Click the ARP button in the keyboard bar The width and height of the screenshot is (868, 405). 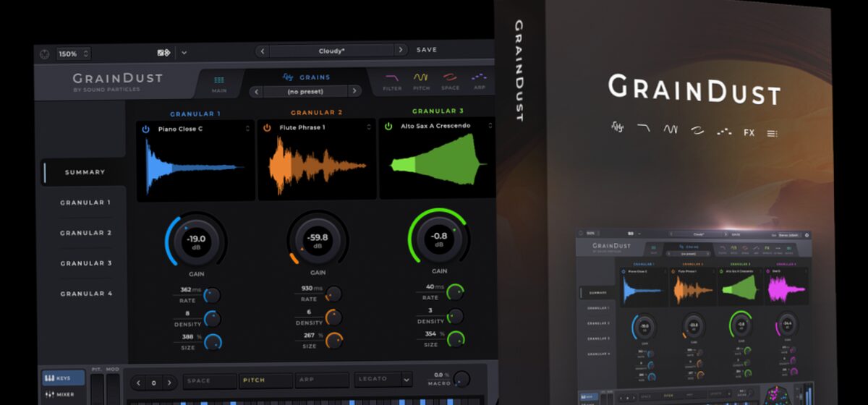(x=322, y=380)
